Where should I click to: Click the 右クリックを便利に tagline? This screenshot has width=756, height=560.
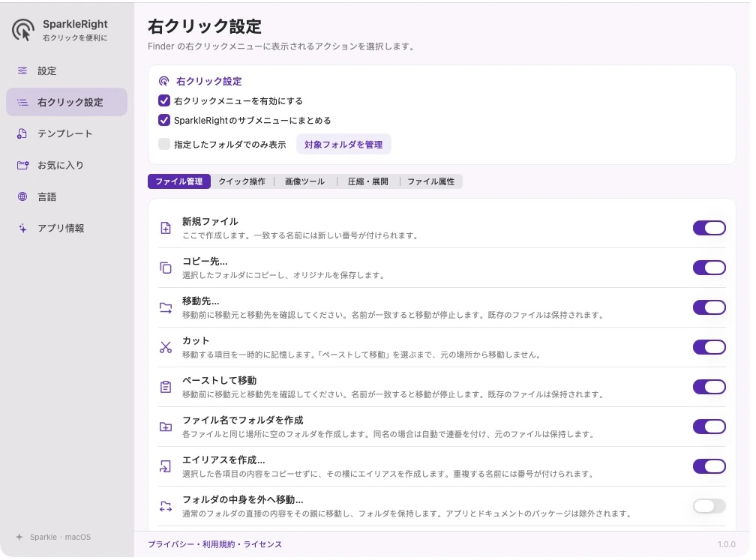[75, 38]
